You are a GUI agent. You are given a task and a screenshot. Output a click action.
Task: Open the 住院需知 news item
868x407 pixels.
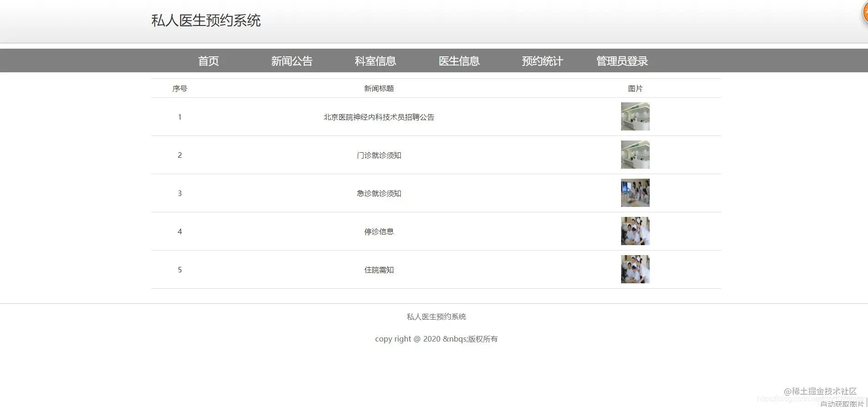(x=379, y=270)
